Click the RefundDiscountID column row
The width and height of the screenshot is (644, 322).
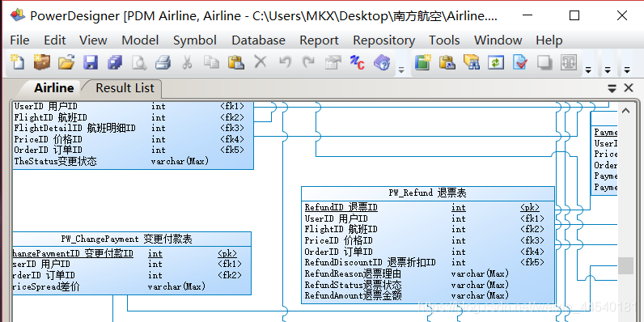pos(427,262)
